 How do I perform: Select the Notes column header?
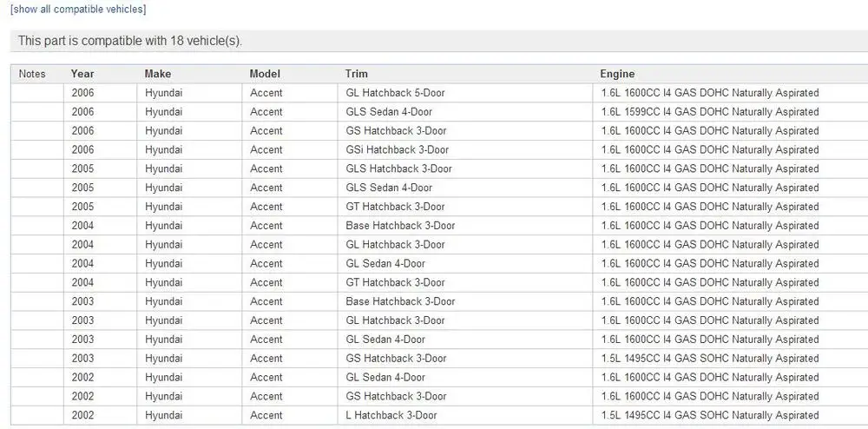(32, 74)
